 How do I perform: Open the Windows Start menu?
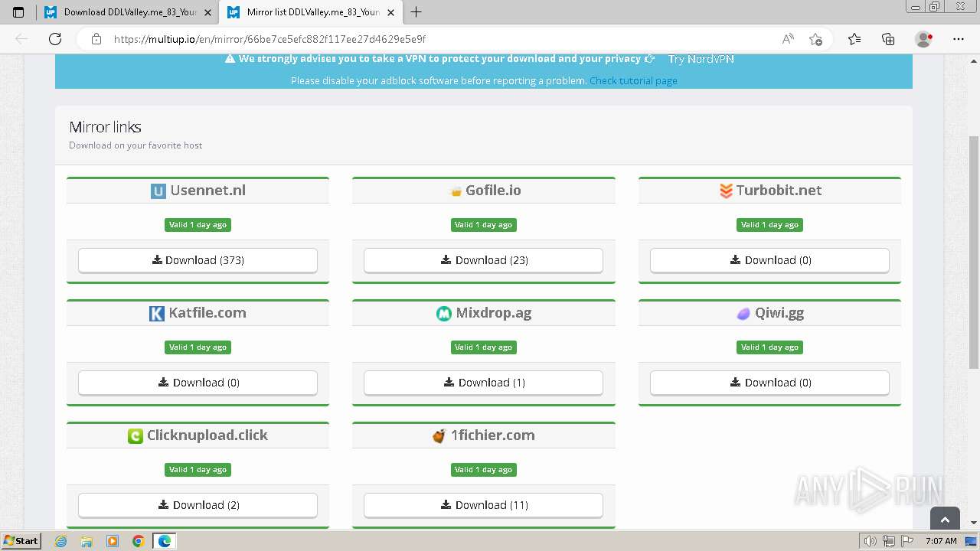[21, 541]
